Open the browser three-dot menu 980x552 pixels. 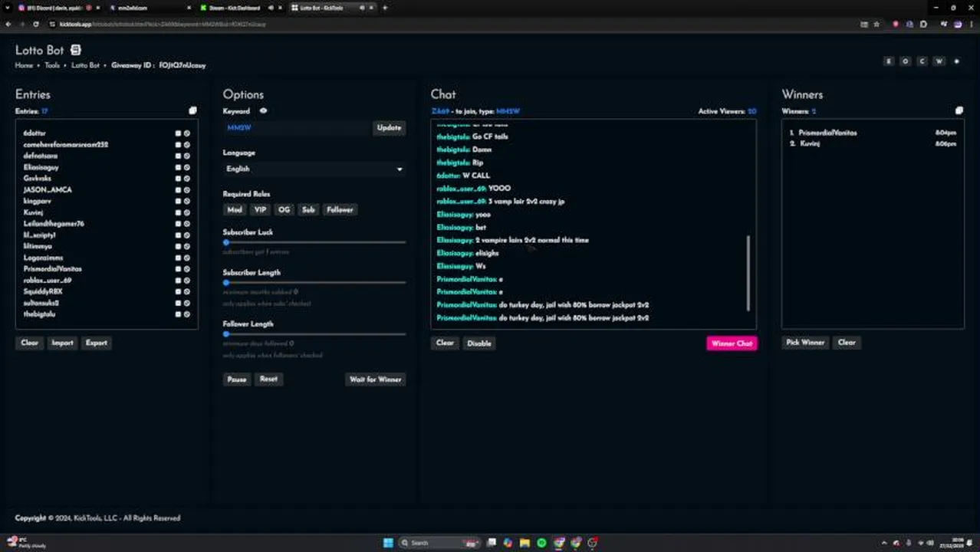[971, 24]
